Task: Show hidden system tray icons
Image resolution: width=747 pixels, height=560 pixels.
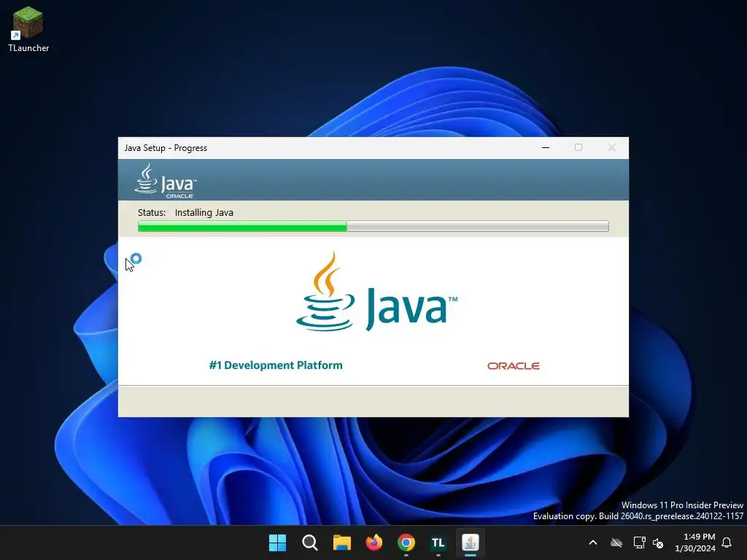Action: tap(593, 542)
